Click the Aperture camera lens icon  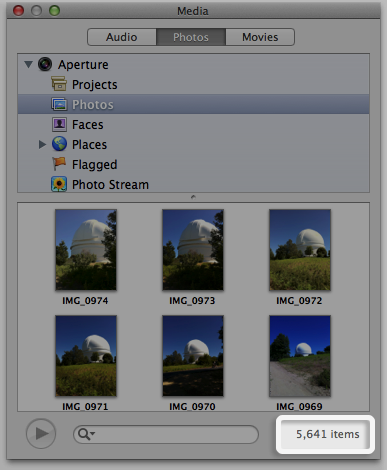tap(45, 64)
